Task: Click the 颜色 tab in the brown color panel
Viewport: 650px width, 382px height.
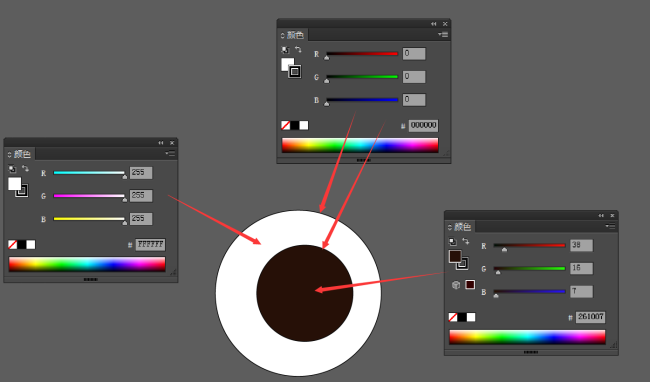Action: click(460, 227)
